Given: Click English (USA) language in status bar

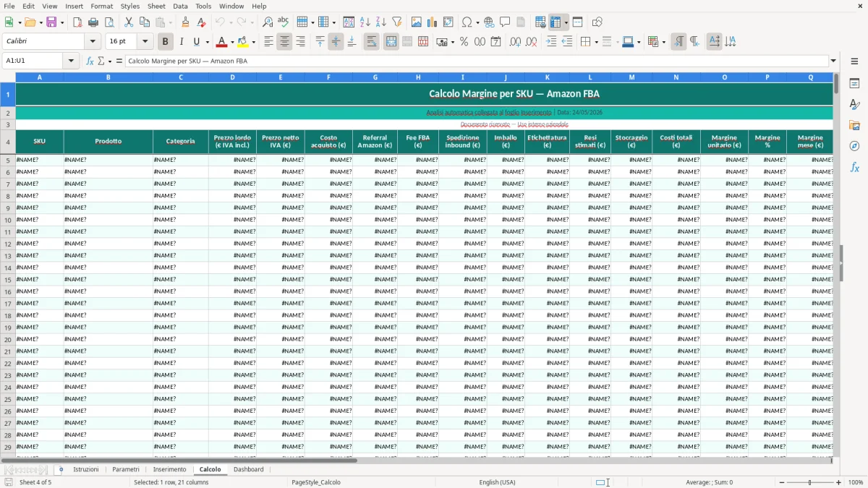Looking at the screenshot, I should (x=498, y=482).
